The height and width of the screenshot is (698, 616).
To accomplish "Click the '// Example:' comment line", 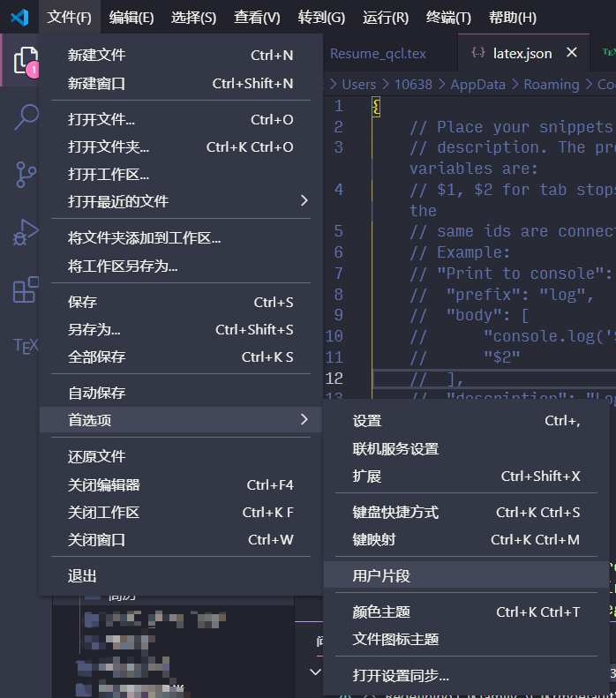I will click(459, 252).
